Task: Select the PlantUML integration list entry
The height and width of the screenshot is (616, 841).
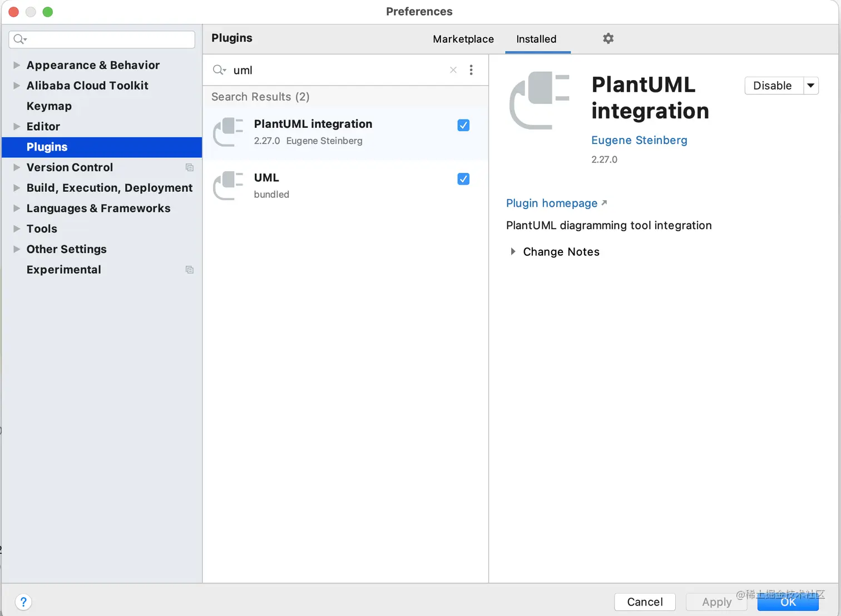Action: point(345,132)
